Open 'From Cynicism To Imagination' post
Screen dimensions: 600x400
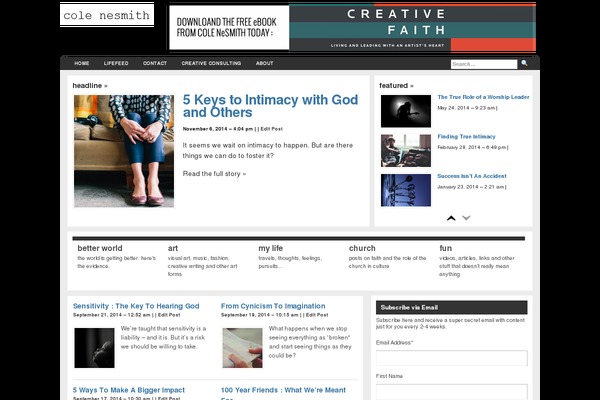[x=273, y=306]
